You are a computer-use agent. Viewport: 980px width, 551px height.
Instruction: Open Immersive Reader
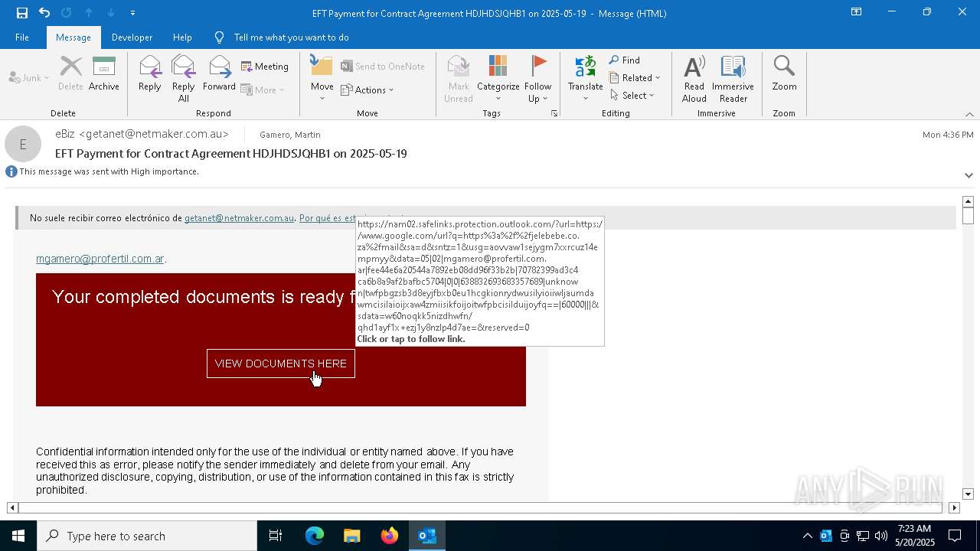point(733,78)
